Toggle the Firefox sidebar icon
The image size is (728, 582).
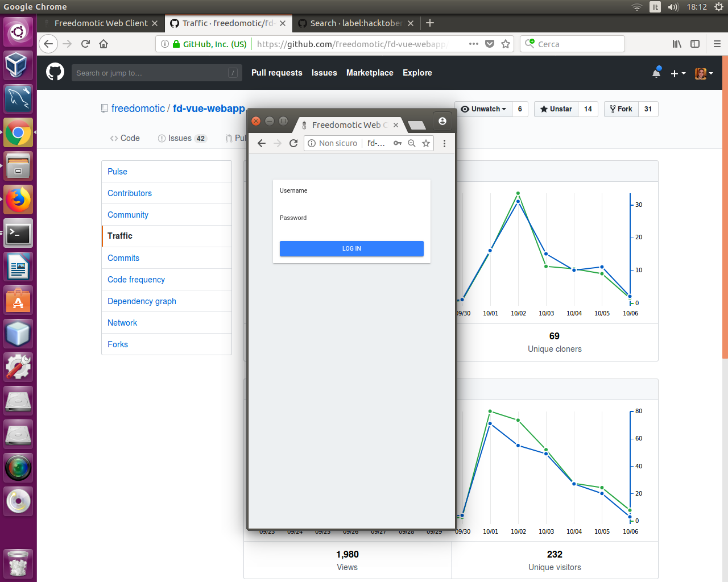point(695,44)
